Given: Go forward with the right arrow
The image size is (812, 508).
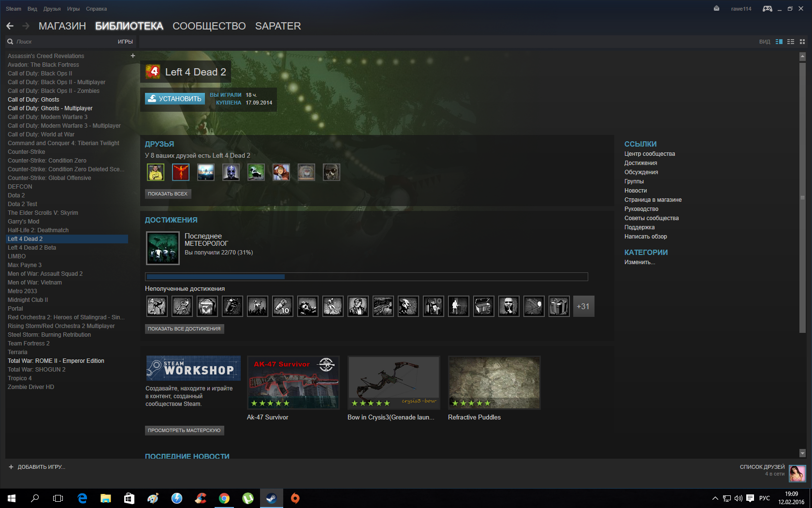Looking at the screenshot, I should pyautogui.click(x=26, y=26).
